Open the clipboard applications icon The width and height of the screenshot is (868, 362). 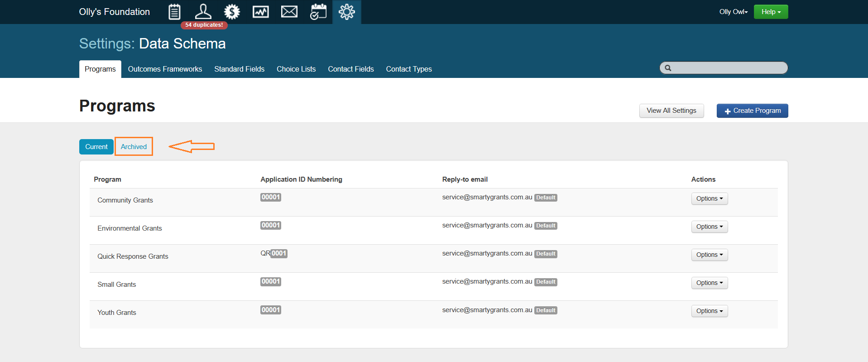(174, 12)
